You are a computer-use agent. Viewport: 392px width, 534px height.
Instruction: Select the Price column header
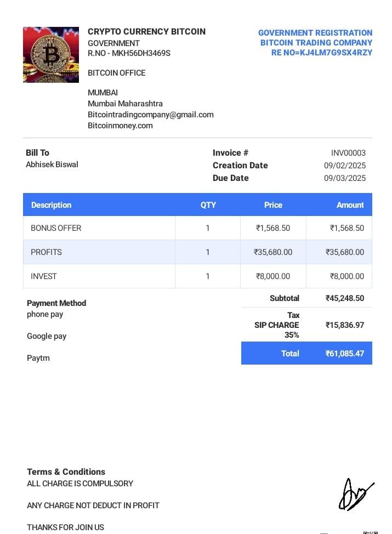click(273, 205)
